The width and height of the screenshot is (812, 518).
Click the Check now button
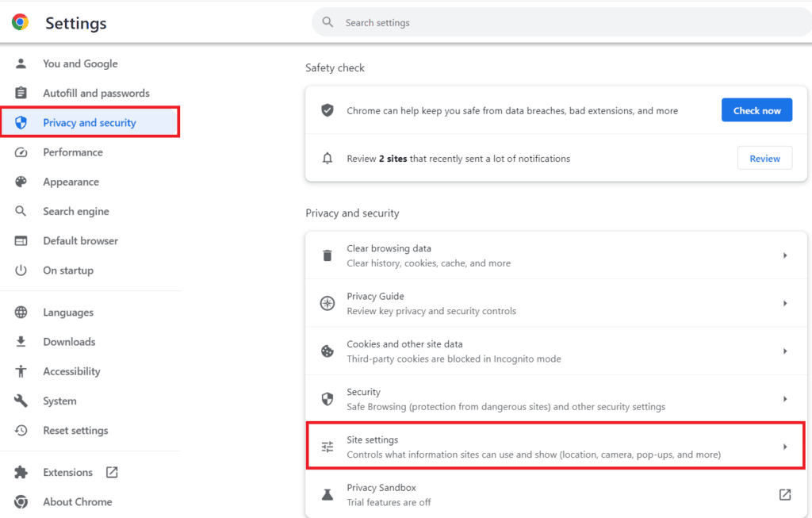[756, 110]
